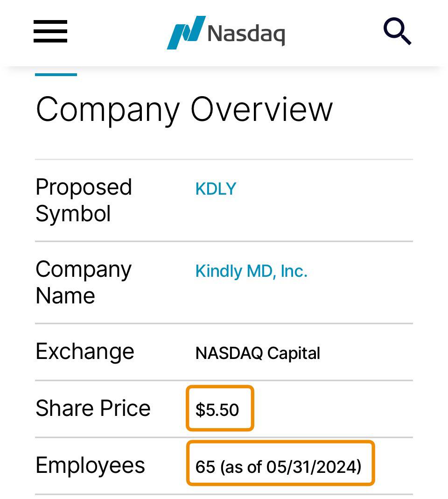The width and height of the screenshot is (448, 499).
Task: Click the $5.50 share price value
Action: point(217,409)
